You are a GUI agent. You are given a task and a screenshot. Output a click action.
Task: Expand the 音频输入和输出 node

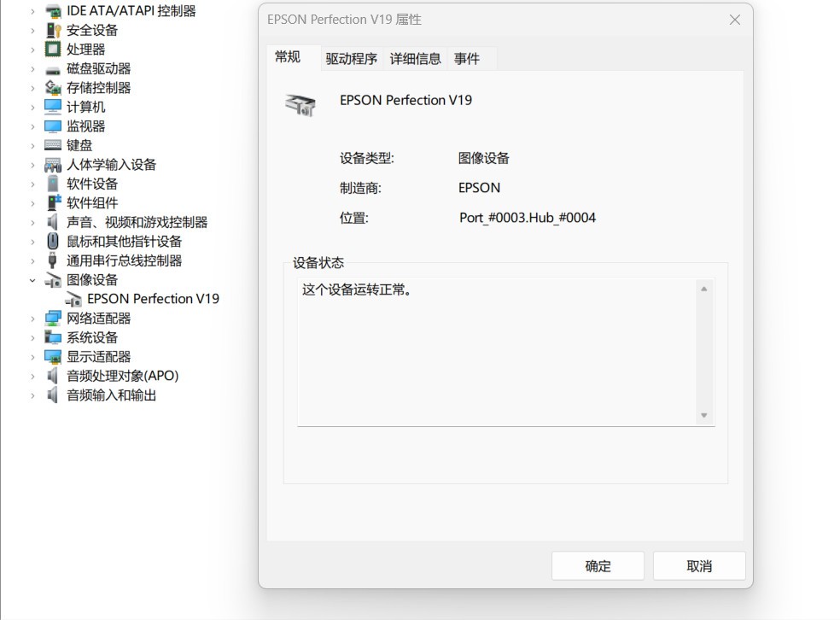pyautogui.click(x=32, y=395)
